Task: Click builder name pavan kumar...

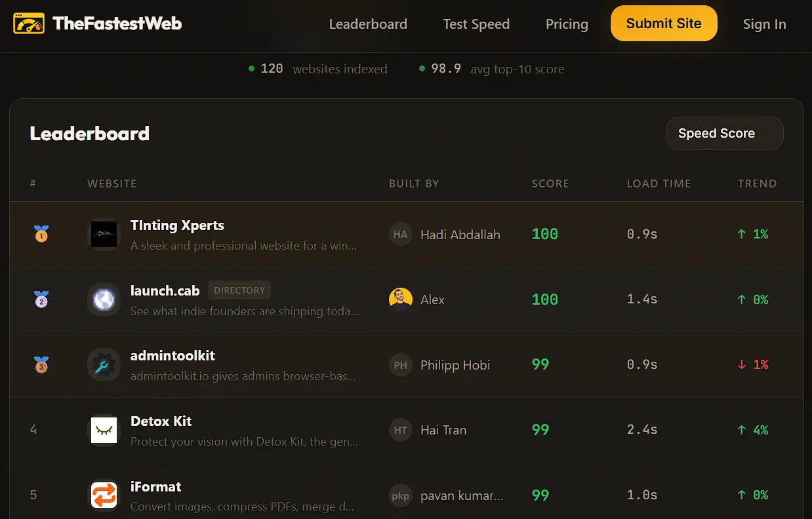Action: click(462, 496)
